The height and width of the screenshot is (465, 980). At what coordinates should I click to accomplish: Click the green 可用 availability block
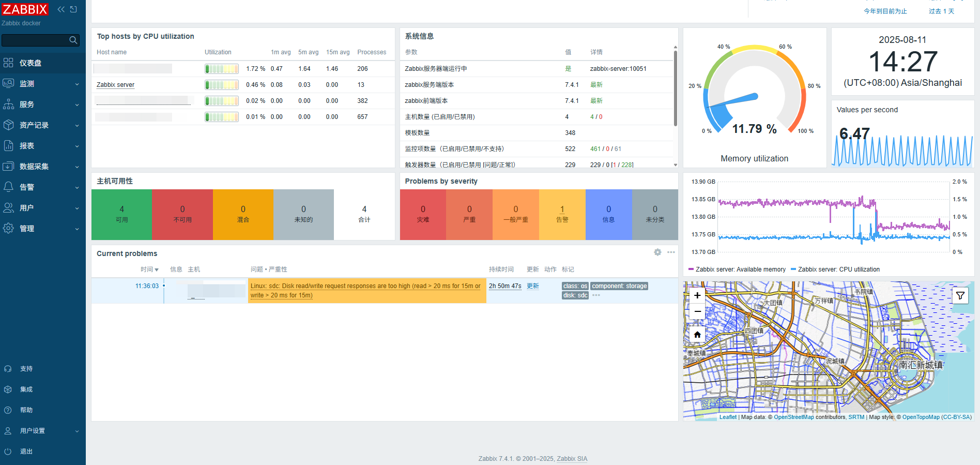point(121,214)
